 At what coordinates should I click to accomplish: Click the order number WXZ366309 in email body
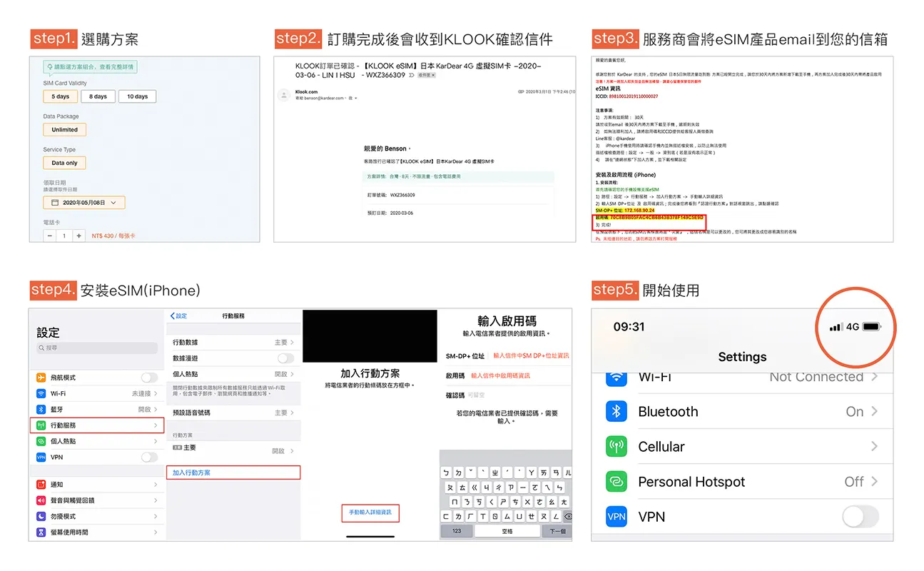(x=402, y=195)
